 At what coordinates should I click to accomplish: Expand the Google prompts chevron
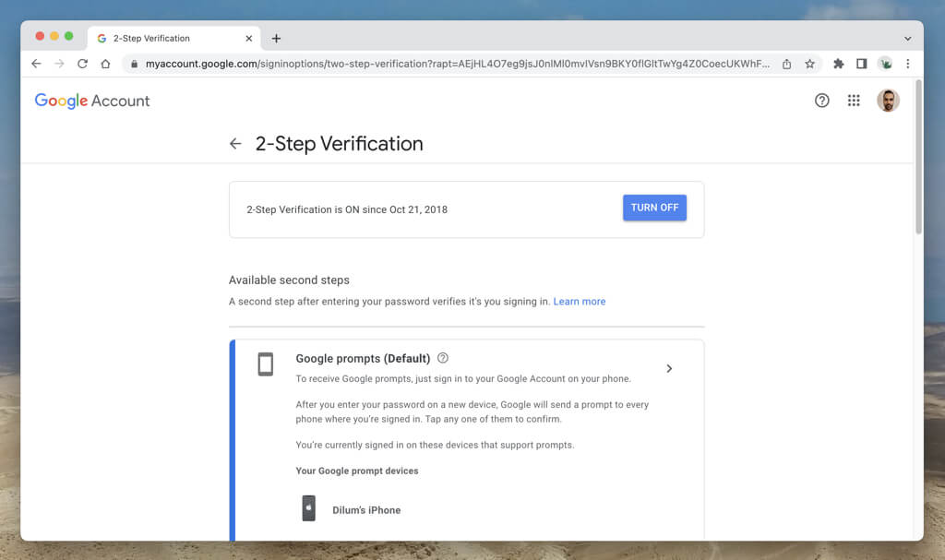[x=669, y=368]
